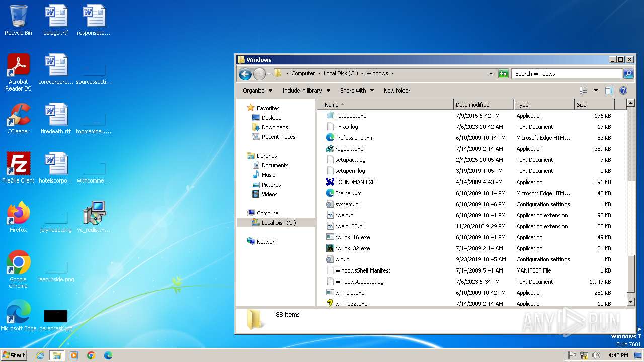
Task: Click the Start button
Action: click(x=14, y=355)
